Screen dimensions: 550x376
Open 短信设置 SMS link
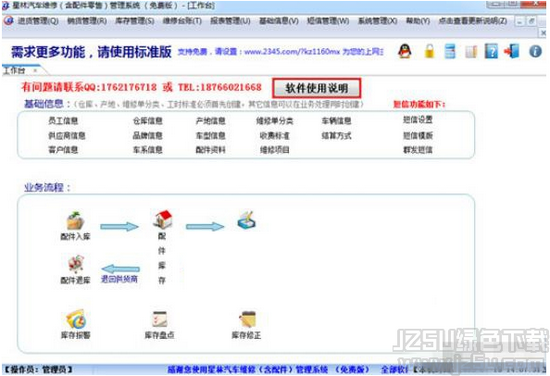(418, 120)
